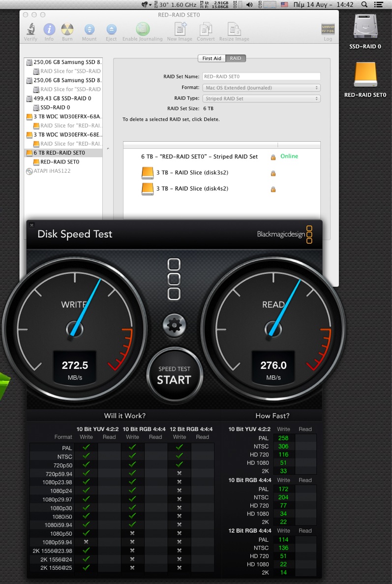Click the READ speed gauge
Screen dimensions: 392x584
[x=273, y=329]
